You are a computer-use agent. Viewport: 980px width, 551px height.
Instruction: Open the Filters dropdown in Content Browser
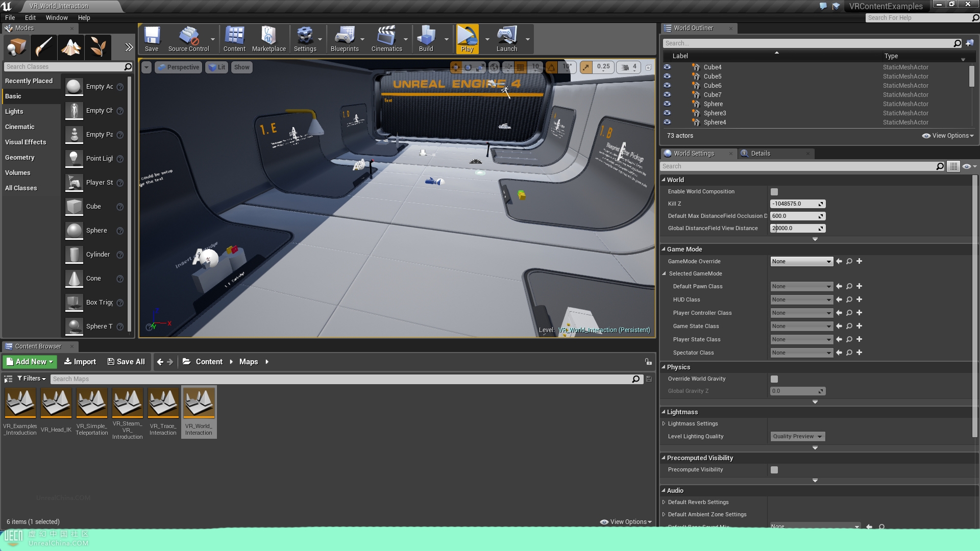click(x=32, y=379)
